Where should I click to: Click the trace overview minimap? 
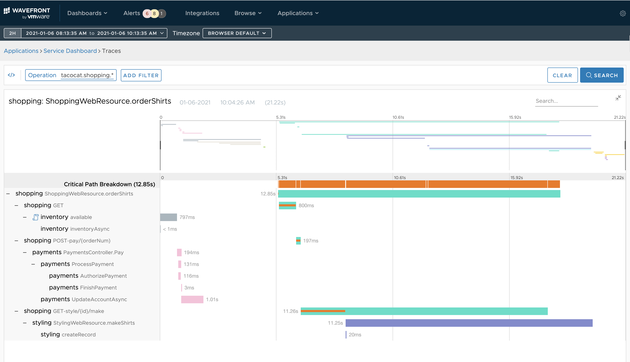pos(393,145)
